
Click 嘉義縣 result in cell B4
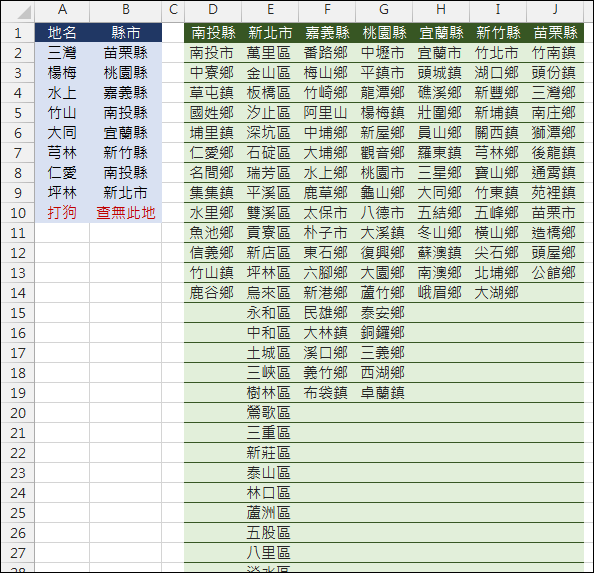[x=126, y=93]
